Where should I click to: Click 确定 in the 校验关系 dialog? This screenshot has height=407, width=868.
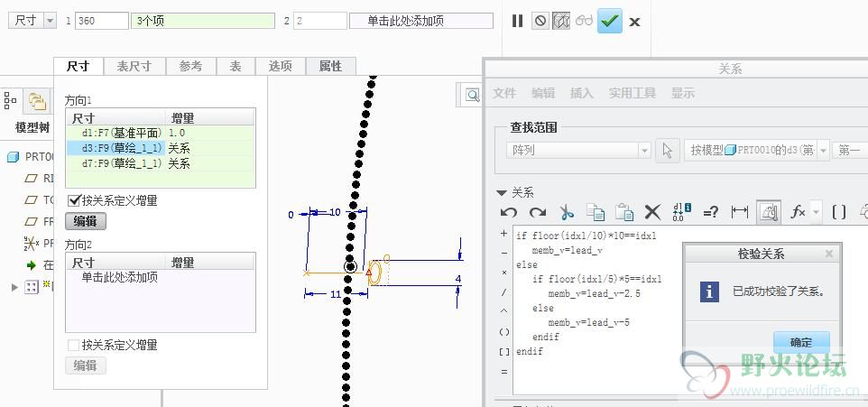pos(801,343)
